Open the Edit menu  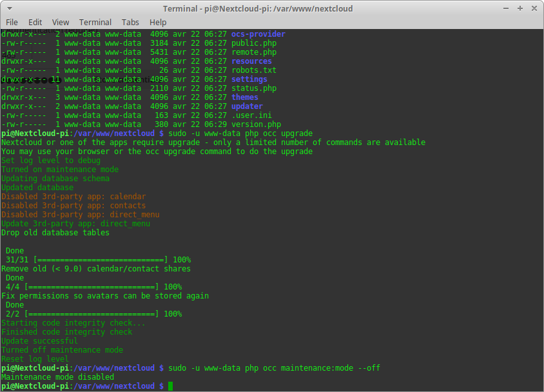[35, 22]
